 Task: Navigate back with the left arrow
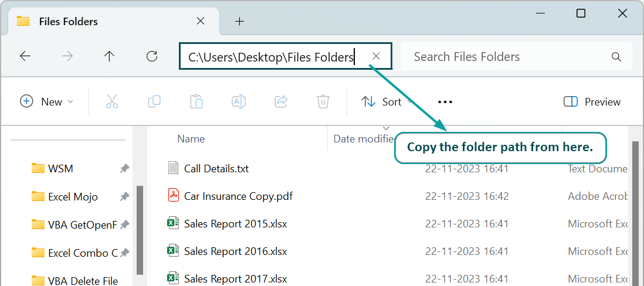point(25,56)
